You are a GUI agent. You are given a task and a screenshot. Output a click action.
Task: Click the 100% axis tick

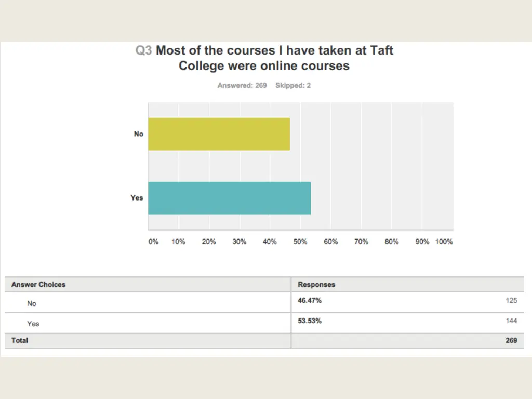444,242
